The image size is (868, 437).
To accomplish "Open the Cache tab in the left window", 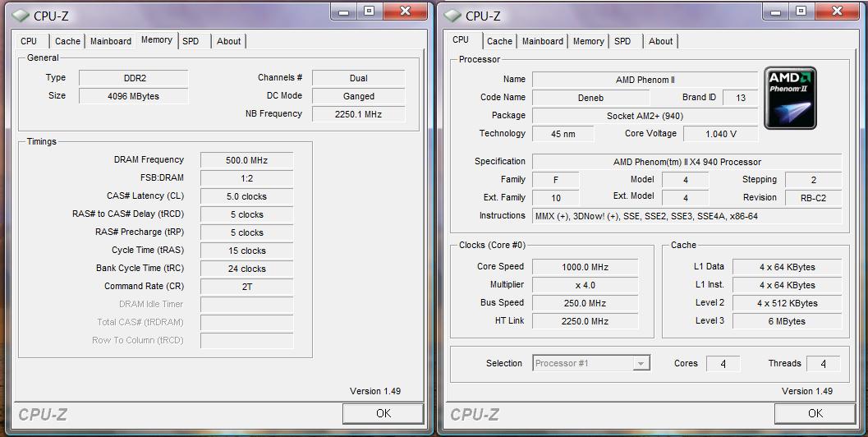I will (x=67, y=41).
